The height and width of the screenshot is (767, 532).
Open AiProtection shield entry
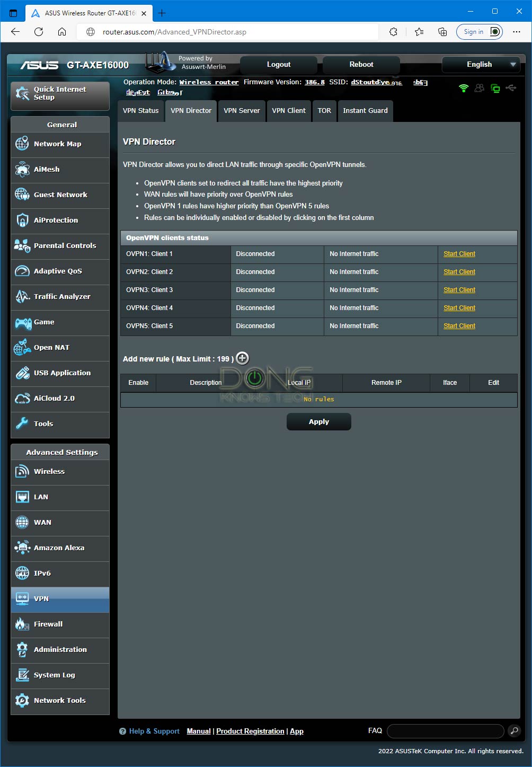click(x=60, y=221)
